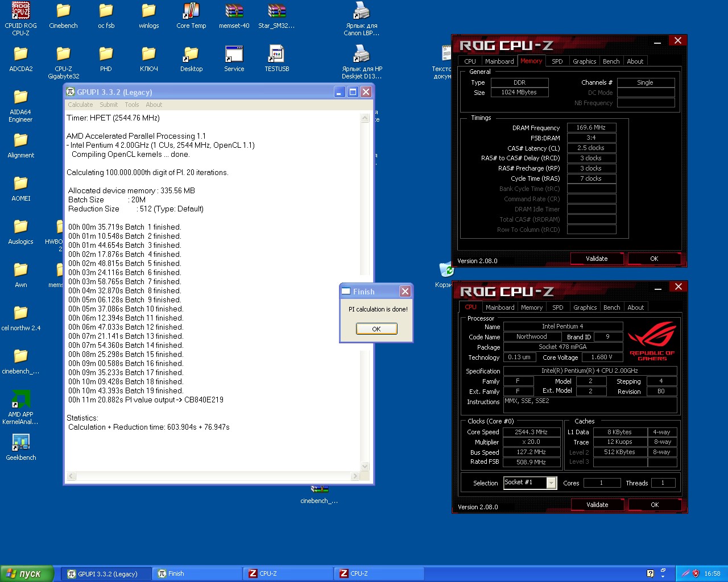The height and width of the screenshot is (582, 728).
Task: Open Memory tab in lower CPU-Z window
Action: pos(532,307)
